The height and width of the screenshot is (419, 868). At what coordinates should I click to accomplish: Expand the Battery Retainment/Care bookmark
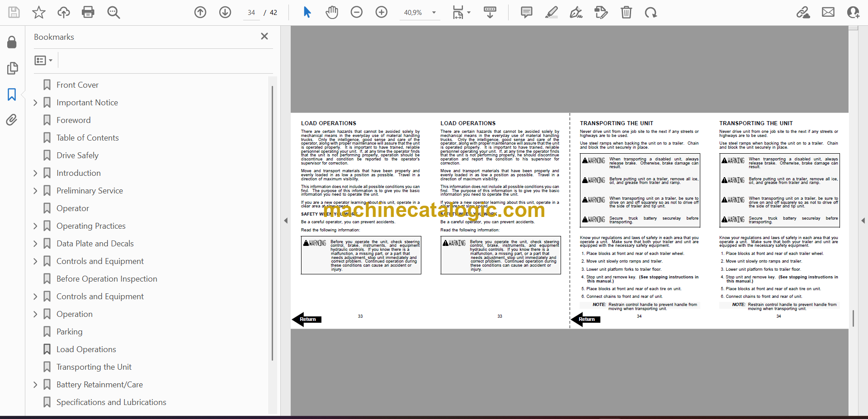35,385
